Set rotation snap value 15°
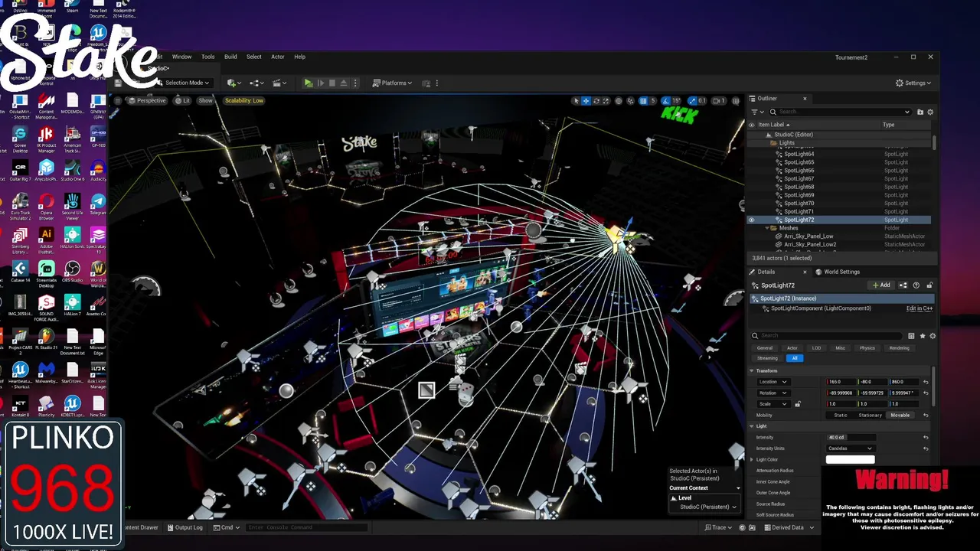 point(676,101)
